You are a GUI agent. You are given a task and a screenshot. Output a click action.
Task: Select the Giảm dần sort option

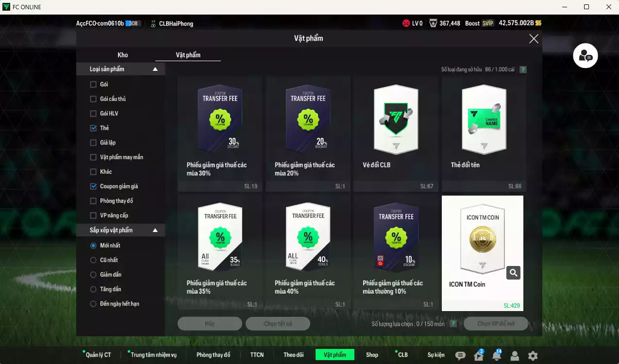tap(93, 275)
